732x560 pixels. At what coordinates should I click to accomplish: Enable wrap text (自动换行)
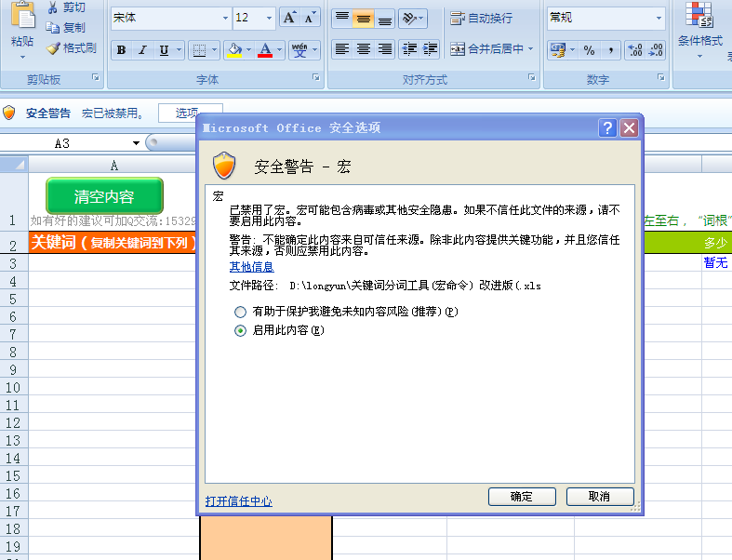481,19
